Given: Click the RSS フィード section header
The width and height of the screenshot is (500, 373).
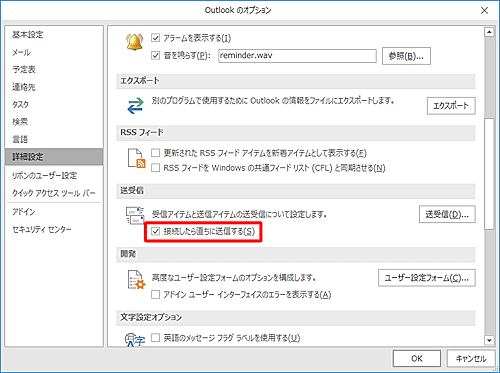Looking at the screenshot, I should coord(295,133).
